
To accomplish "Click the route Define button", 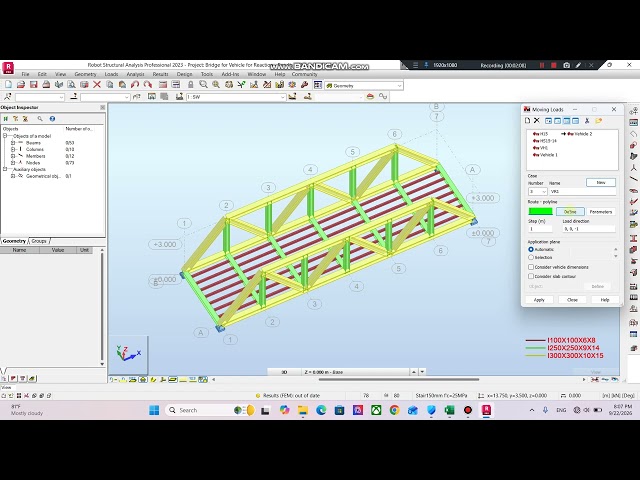I will click(x=570, y=212).
